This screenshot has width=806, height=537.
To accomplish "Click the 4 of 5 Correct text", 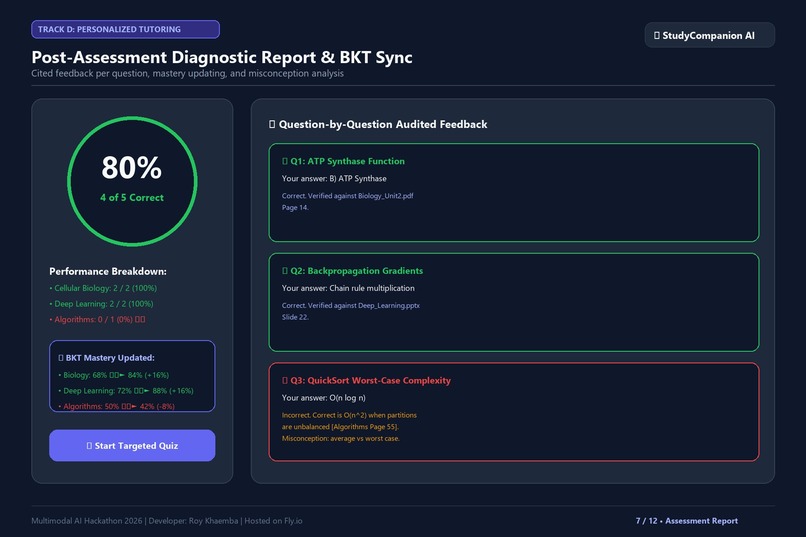I will click(x=132, y=197).
